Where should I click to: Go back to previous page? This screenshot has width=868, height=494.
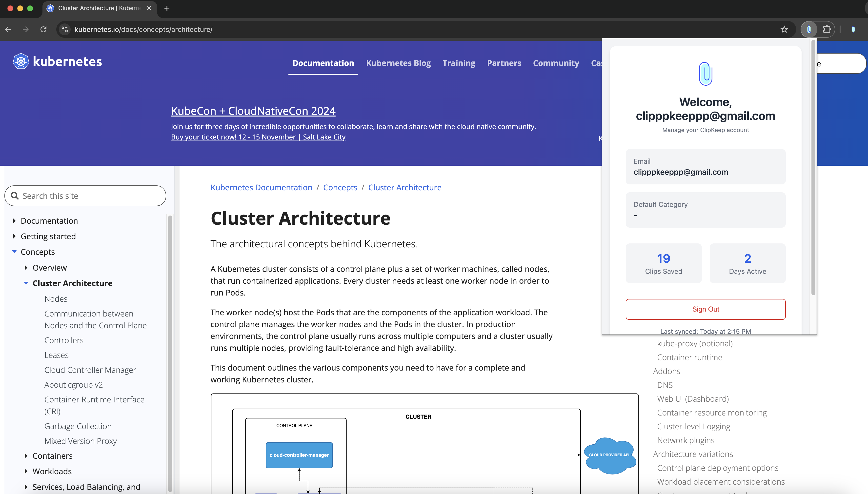[x=8, y=30]
